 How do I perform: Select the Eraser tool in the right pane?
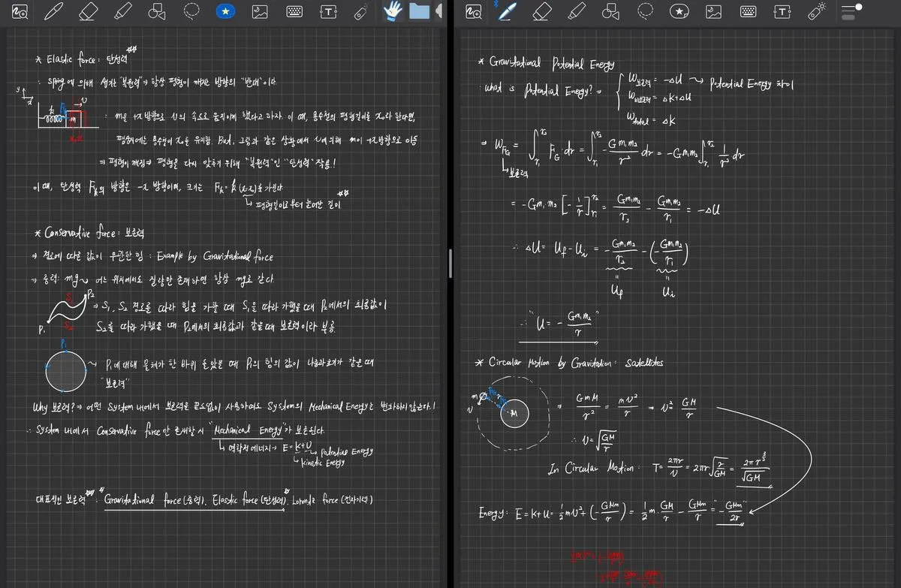(x=542, y=12)
